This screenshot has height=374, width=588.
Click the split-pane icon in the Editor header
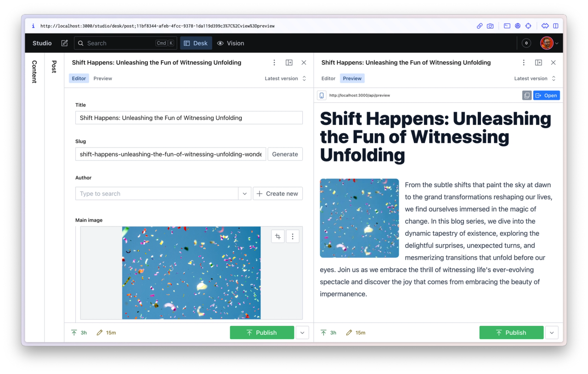click(x=289, y=62)
